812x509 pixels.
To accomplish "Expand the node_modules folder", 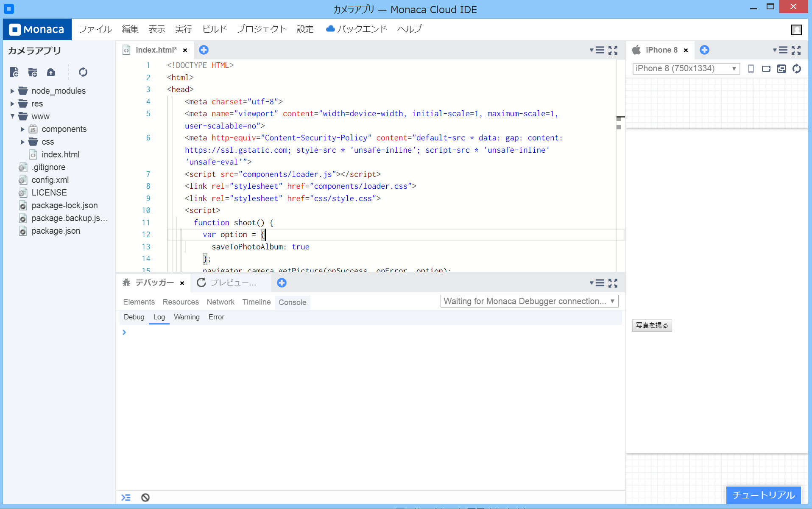I will 12,91.
